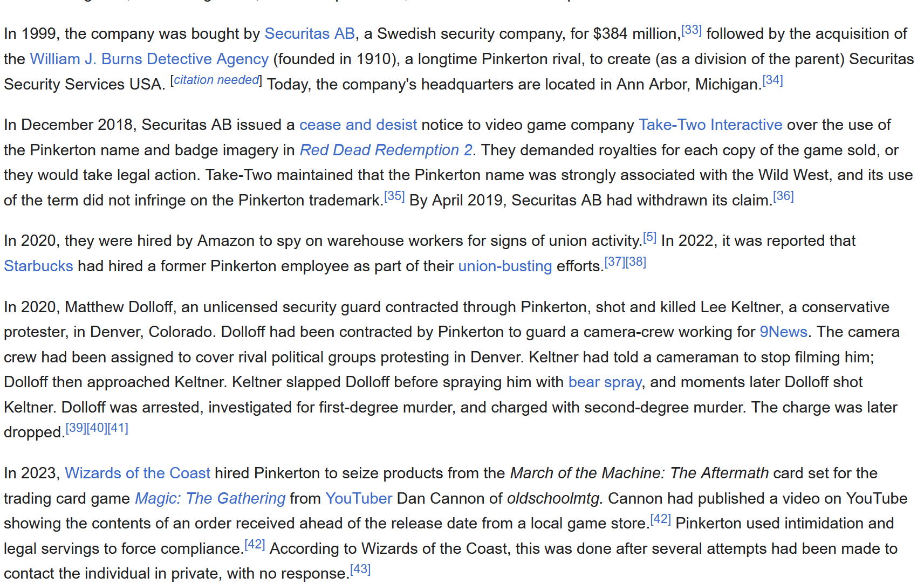Visit the Take-Two Interactive page

(710, 125)
